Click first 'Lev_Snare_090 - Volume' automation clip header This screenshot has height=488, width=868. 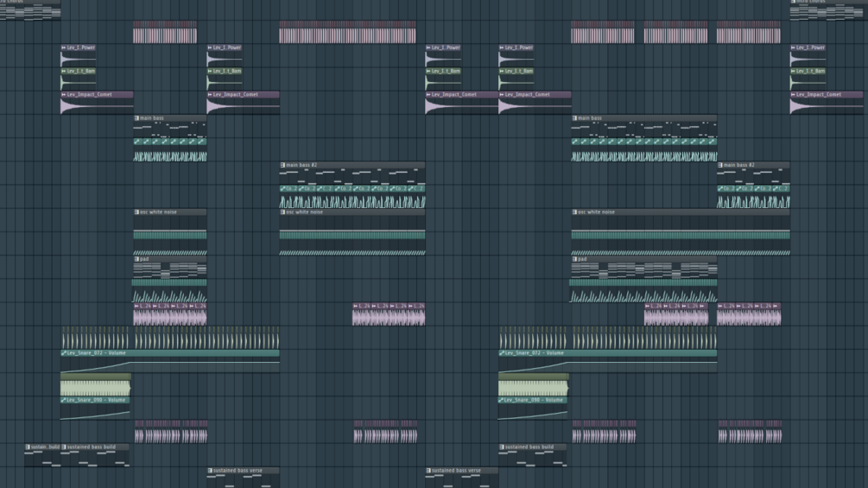[95, 400]
